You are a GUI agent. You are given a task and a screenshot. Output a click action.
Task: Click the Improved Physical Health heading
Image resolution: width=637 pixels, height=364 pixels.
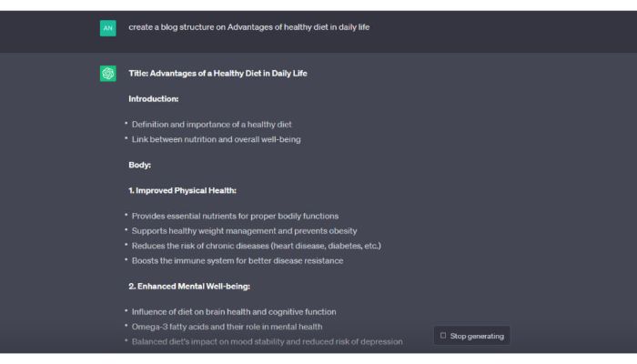tap(182, 190)
